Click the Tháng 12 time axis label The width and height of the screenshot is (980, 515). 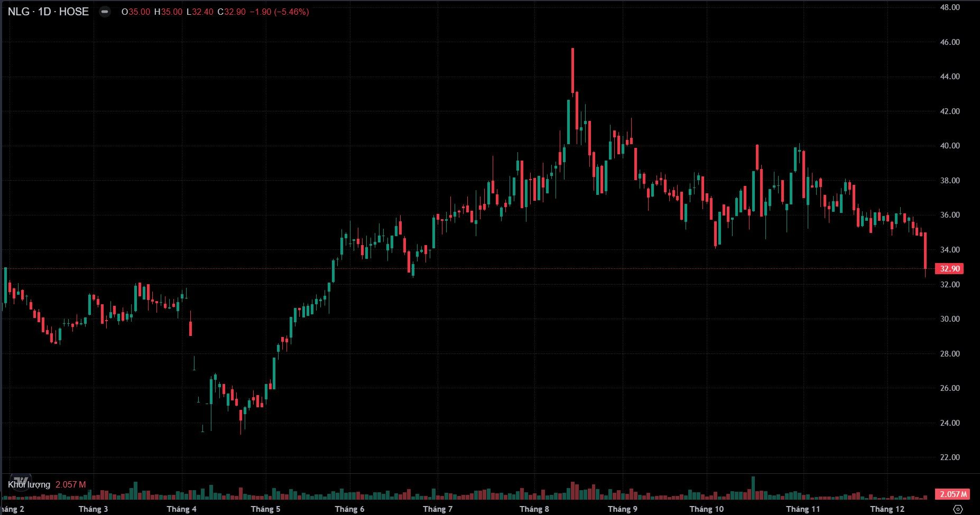pyautogui.click(x=887, y=509)
